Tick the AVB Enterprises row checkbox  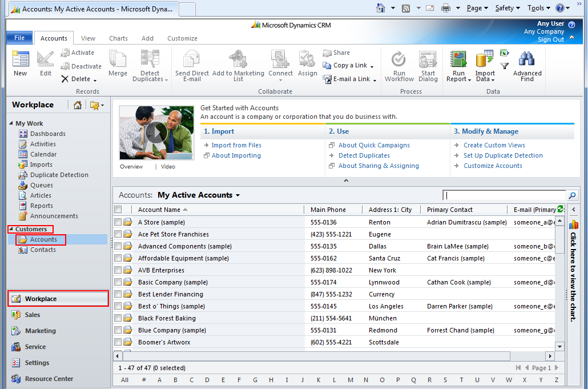pos(118,270)
